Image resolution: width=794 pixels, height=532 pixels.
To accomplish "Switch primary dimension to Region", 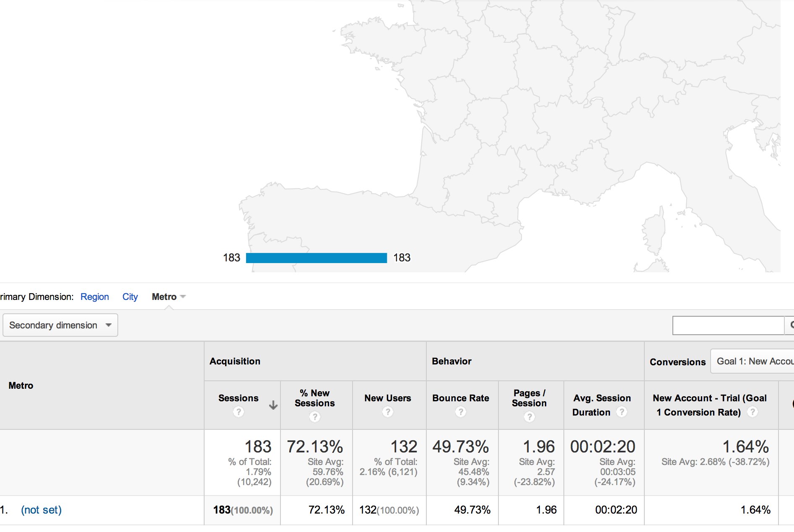I will point(95,297).
